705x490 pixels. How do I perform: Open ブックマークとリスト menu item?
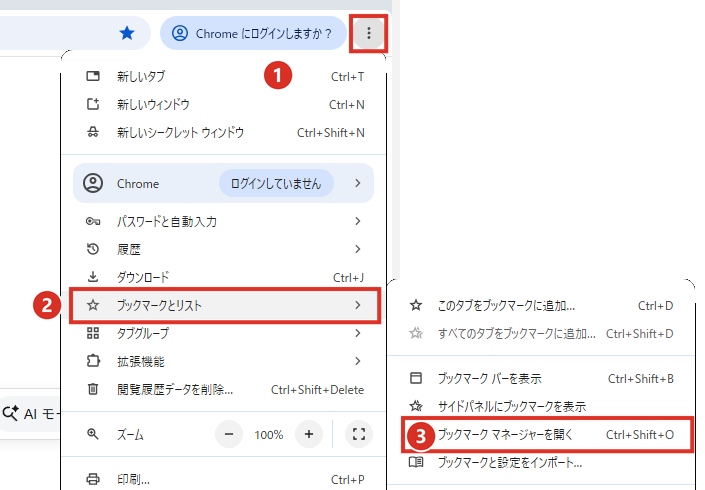(x=225, y=306)
